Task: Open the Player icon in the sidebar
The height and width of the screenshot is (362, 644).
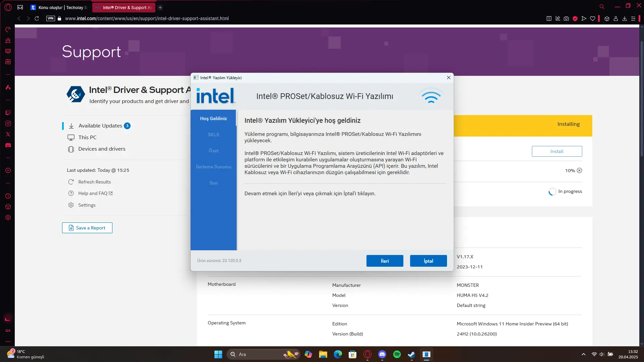Action: click(8, 170)
